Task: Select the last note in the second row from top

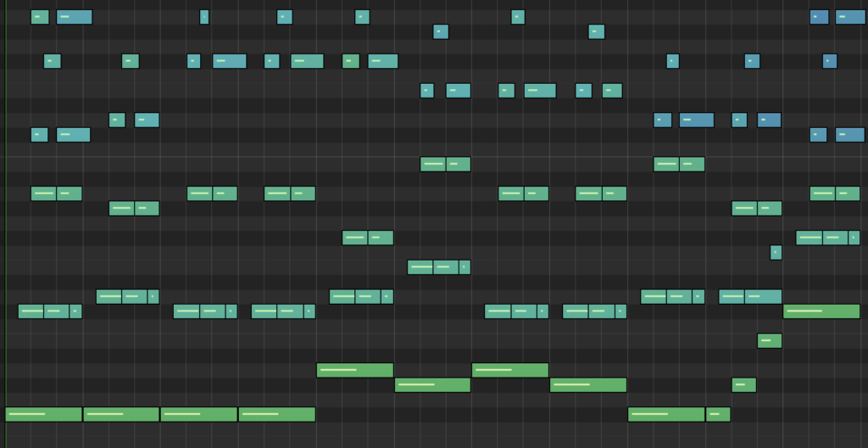Action: tap(597, 32)
